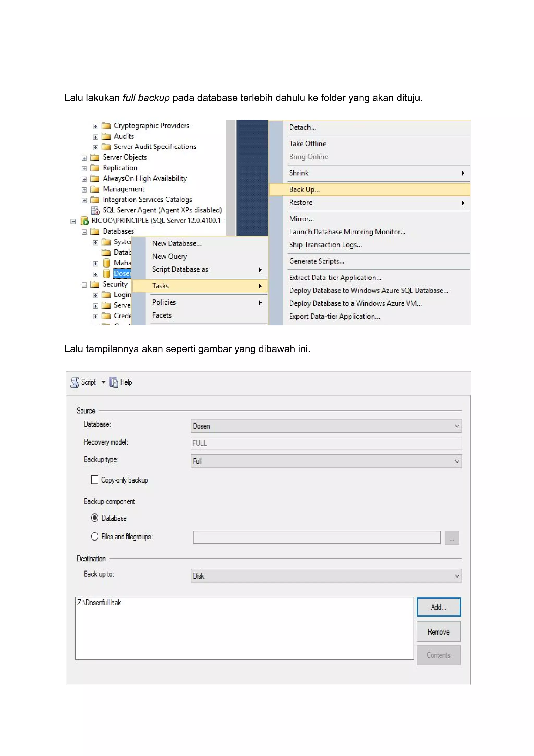The width and height of the screenshot is (534, 756).
Task: Click the Cryptographic Providers folder icon
Action: 106,126
